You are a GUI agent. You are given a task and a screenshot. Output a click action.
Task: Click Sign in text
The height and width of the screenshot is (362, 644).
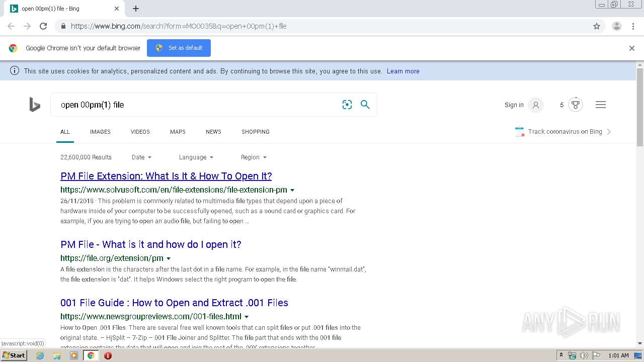click(514, 105)
